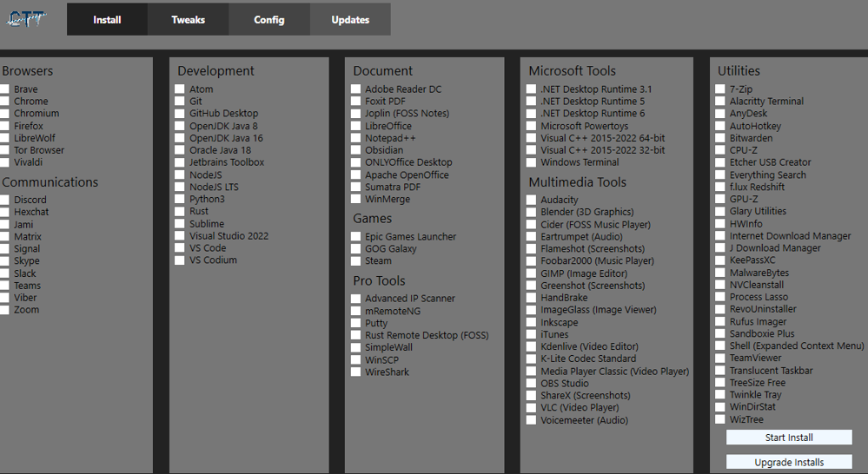Viewport: 868px width, 474px height.
Task: Tick the OpenJDK Java 16 checkbox
Action: point(180,138)
